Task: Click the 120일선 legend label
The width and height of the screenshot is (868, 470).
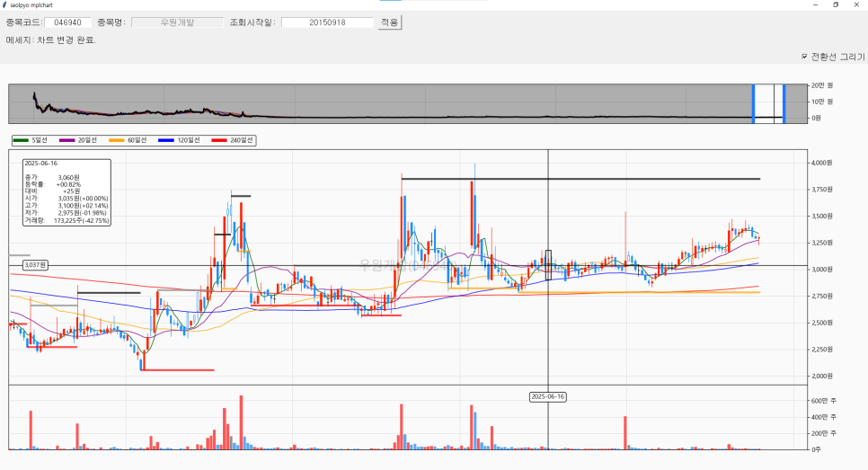Action: pyautogui.click(x=189, y=140)
